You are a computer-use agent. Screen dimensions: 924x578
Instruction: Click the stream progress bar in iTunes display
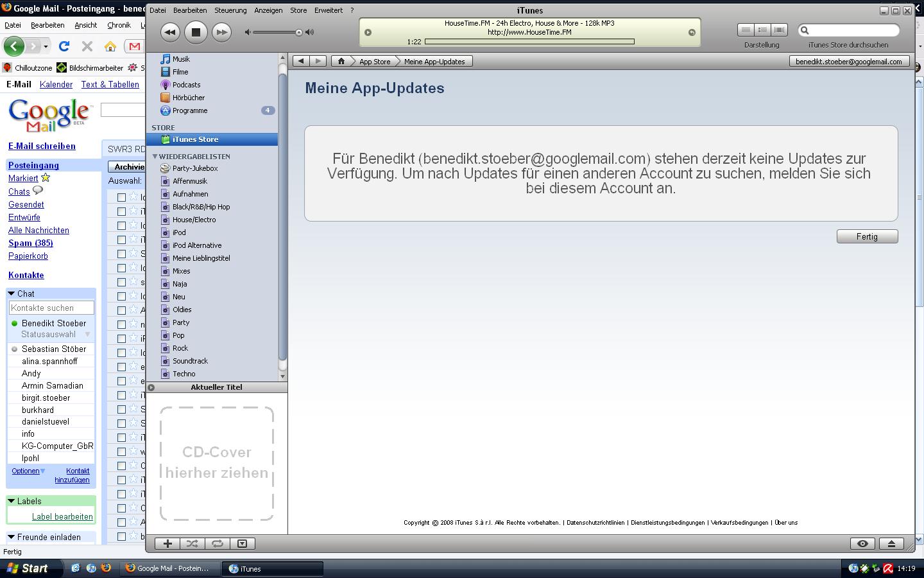point(529,42)
